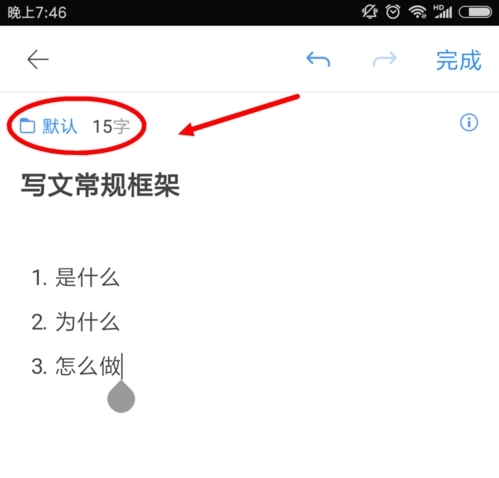Tap the 15字 word count

(111, 127)
